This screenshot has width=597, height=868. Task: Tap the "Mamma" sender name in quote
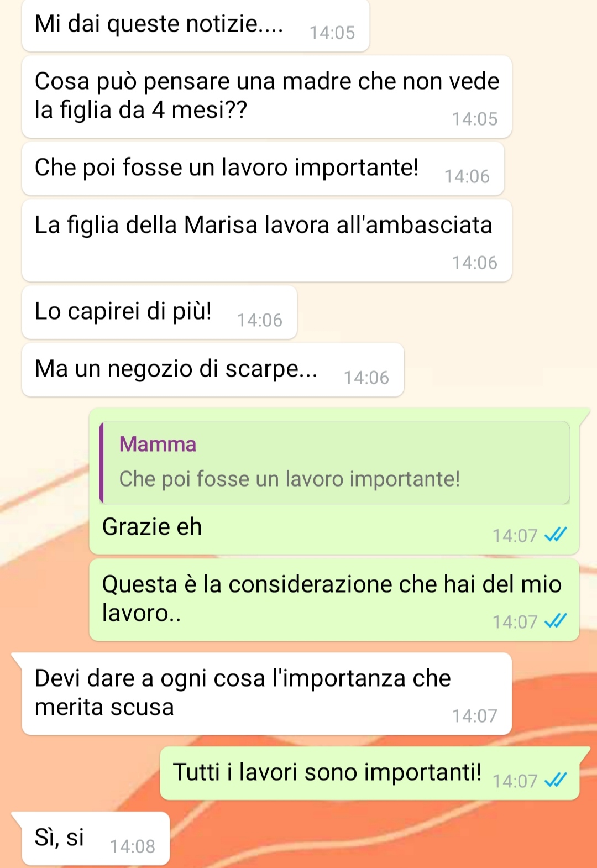(x=158, y=444)
